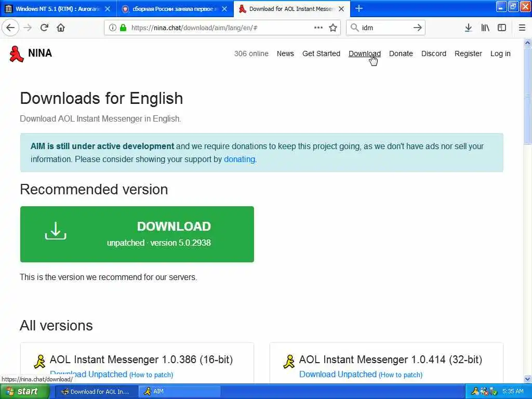This screenshot has height=399, width=532.
Task: Switch to the сборная России tab
Action: click(x=175, y=9)
